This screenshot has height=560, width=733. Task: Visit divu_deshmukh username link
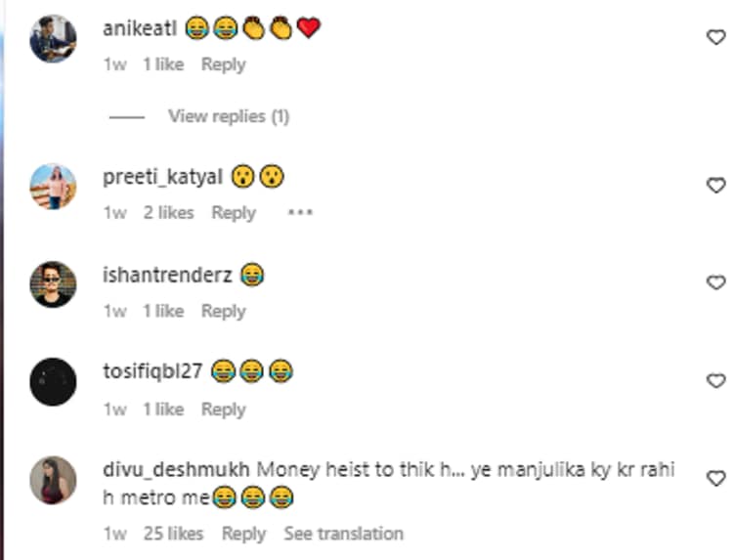[x=176, y=469]
